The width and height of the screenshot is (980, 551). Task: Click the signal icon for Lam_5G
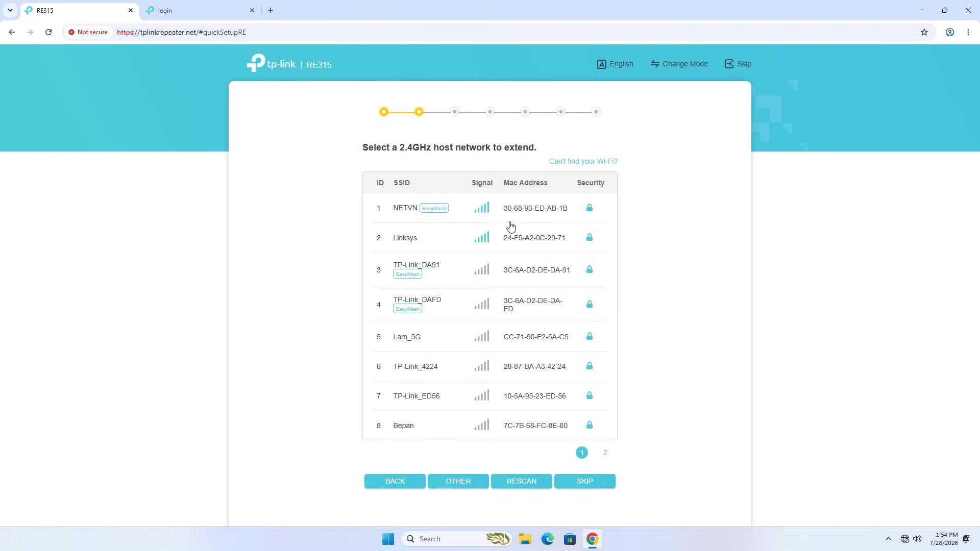[482, 336]
